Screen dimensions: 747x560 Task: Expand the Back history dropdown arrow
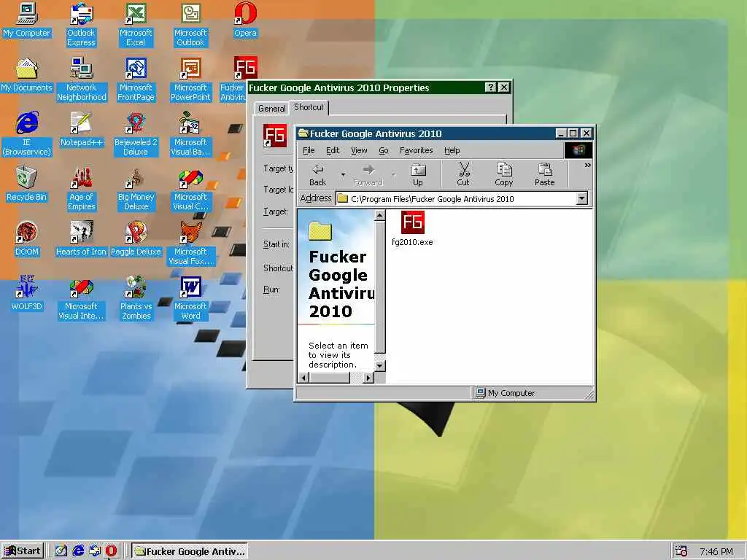(x=343, y=175)
